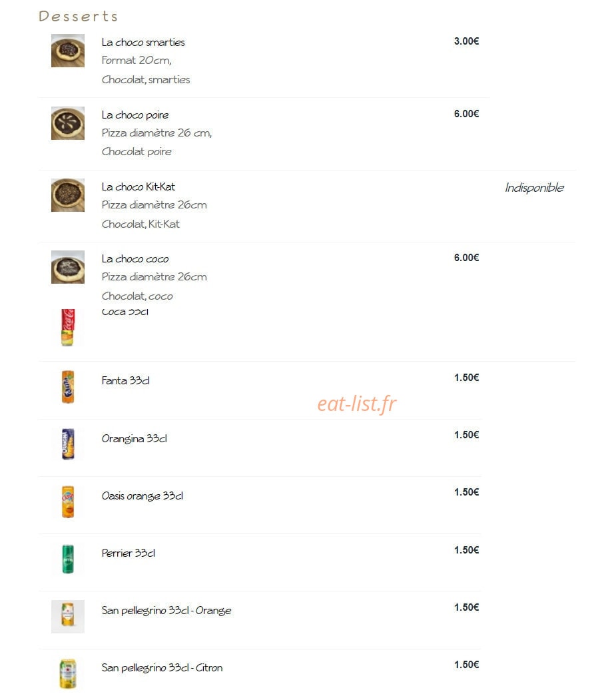This screenshot has height=696, width=616.
Task: Click the 1.50€ price next to Perrier
Action: (x=466, y=550)
